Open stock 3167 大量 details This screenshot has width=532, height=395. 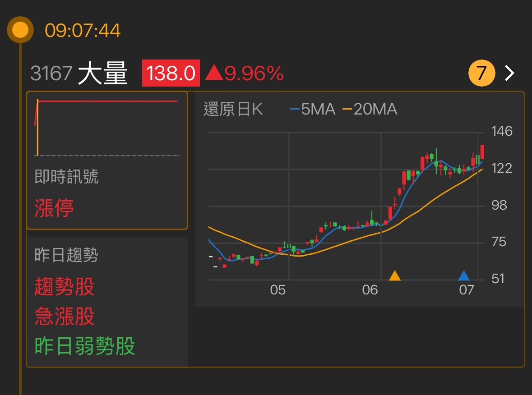(x=79, y=73)
